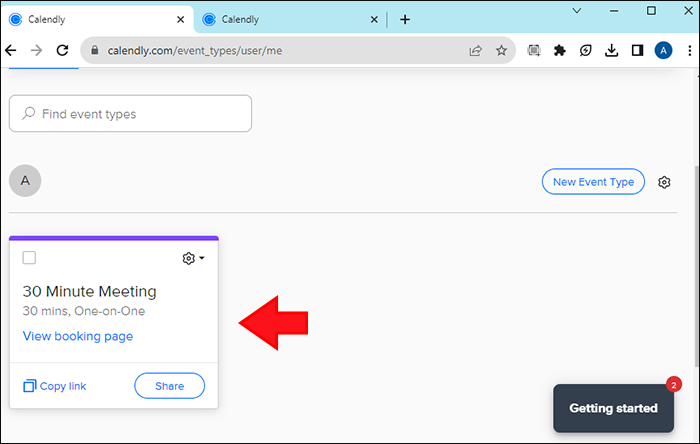This screenshot has height=444, width=700.
Task: Go back with the browser back arrow
Action: (x=11, y=50)
